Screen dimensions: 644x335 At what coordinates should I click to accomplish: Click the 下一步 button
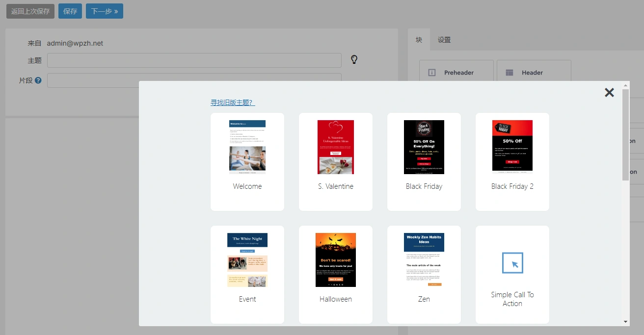coord(104,11)
